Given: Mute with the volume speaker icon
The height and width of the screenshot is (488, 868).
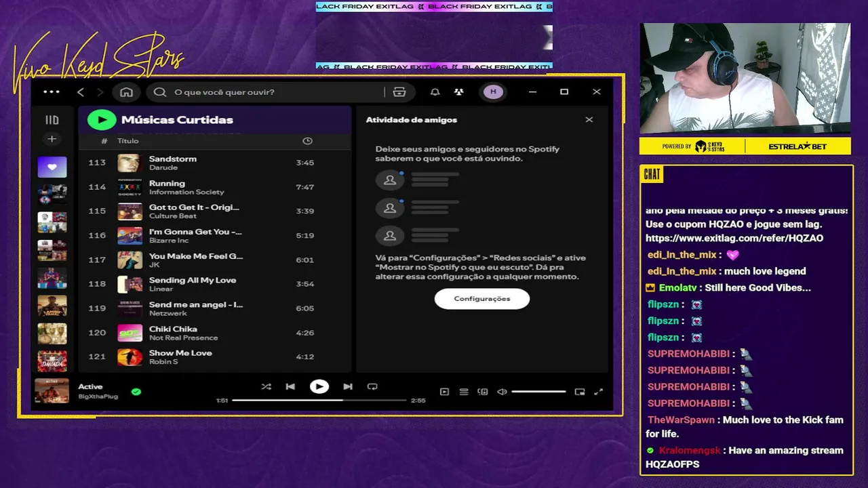Looking at the screenshot, I should point(502,392).
